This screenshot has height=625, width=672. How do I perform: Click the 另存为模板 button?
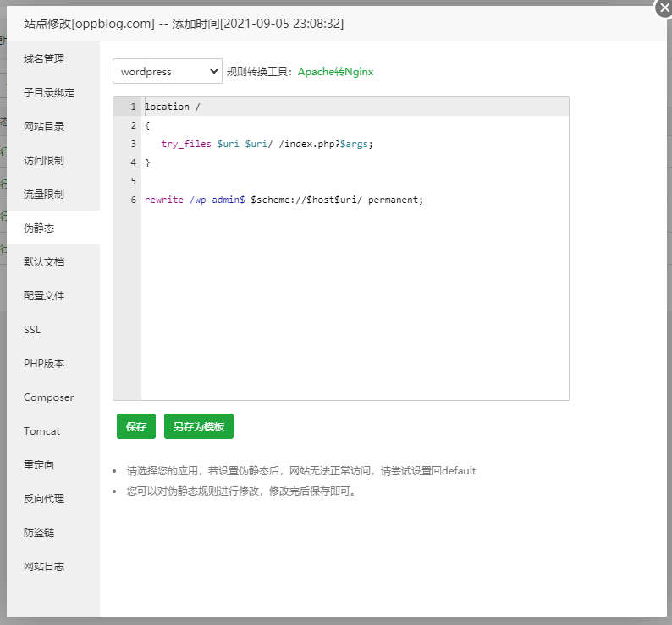tap(199, 427)
